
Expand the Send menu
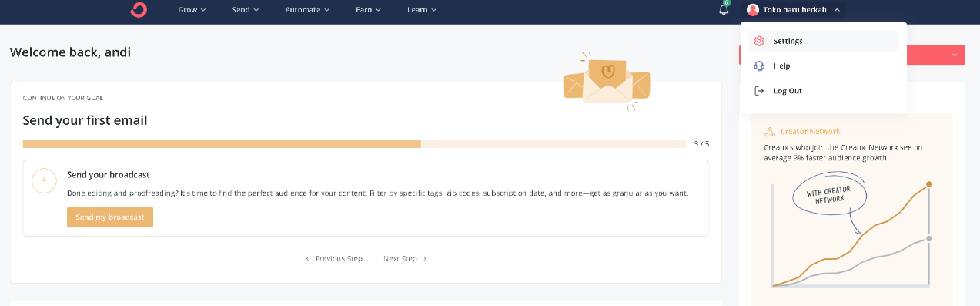245,10
